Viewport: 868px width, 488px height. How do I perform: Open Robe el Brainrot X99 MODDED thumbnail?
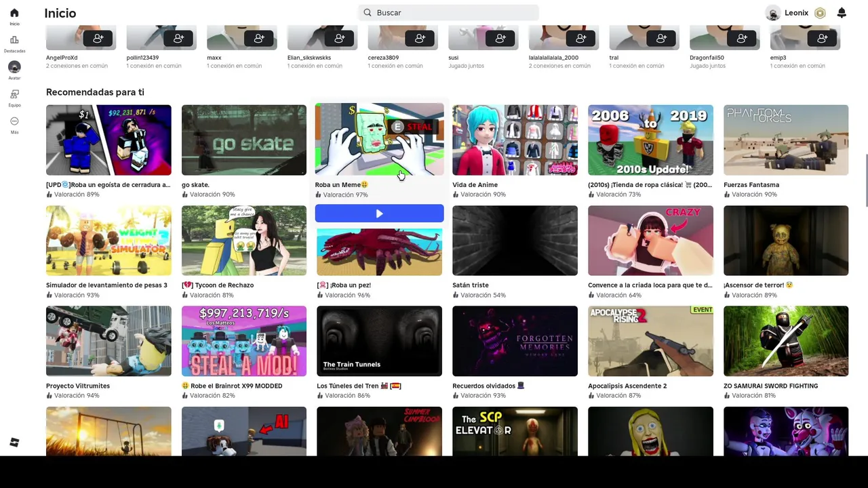(244, 341)
